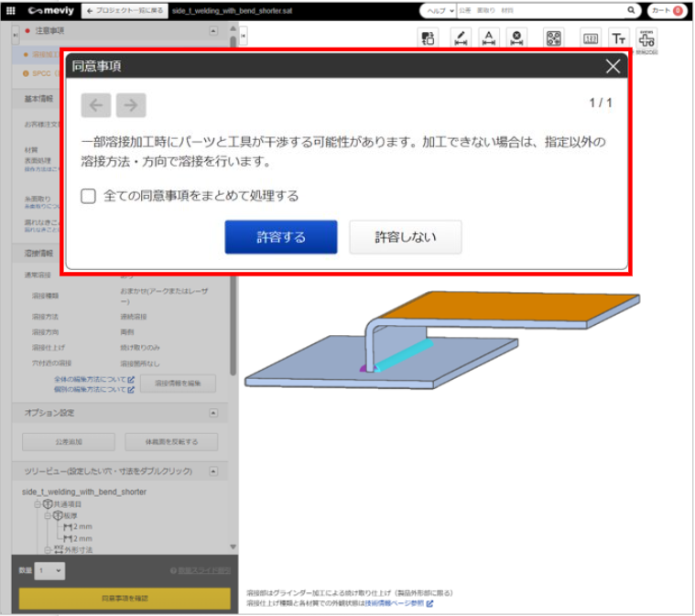695x616 pixels.
Task: Select the dimension edit pencil tool
Action: [x=460, y=38]
